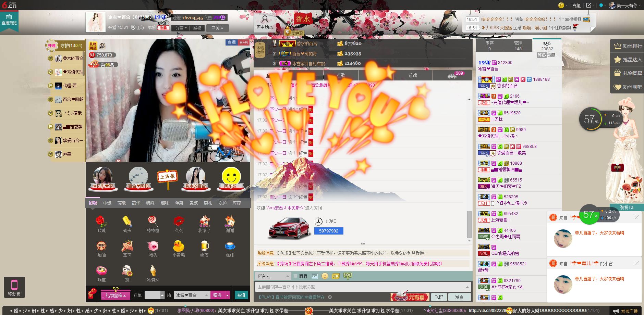644x315 pixels.
Task: Expand the 赠送 button arrow
Action: point(227,295)
